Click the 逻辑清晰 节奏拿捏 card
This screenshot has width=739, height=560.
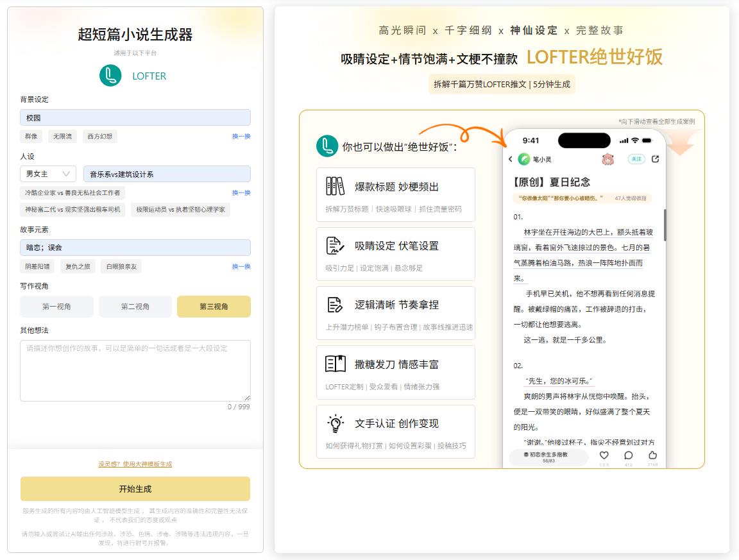click(x=395, y=313)
